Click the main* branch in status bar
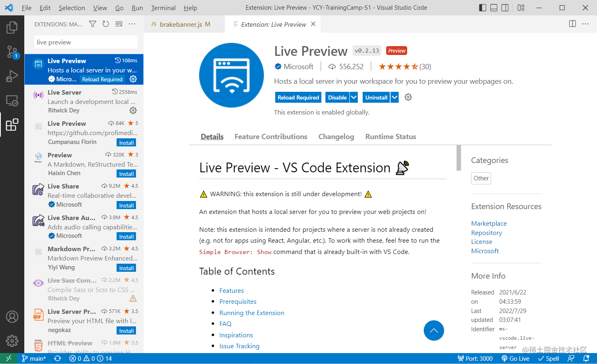597x364 pixels. click(34, 358)
